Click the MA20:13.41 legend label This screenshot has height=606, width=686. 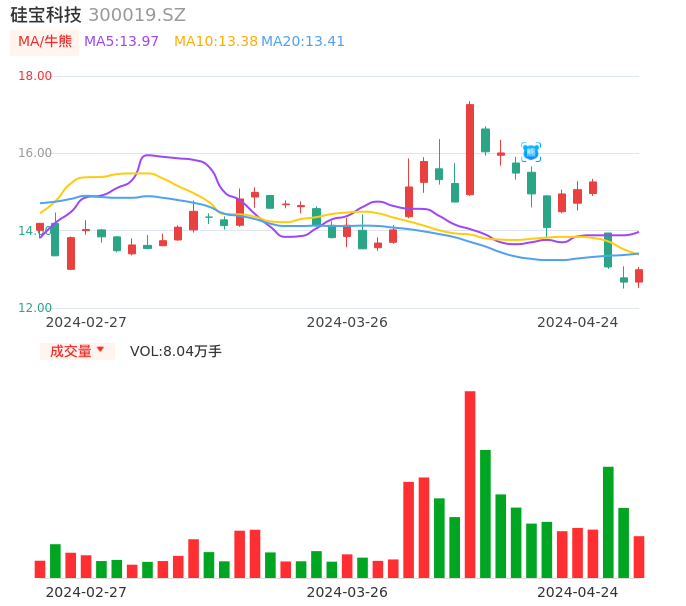tap(303, 41)
